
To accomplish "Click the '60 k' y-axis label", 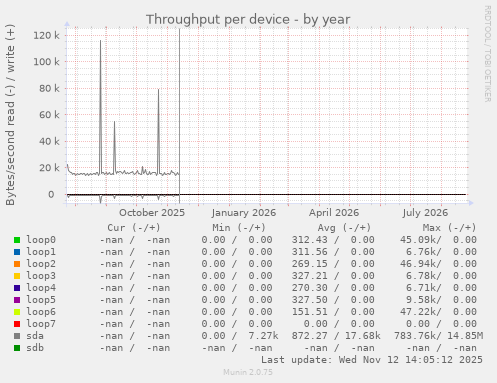I will tap(49, 115).
